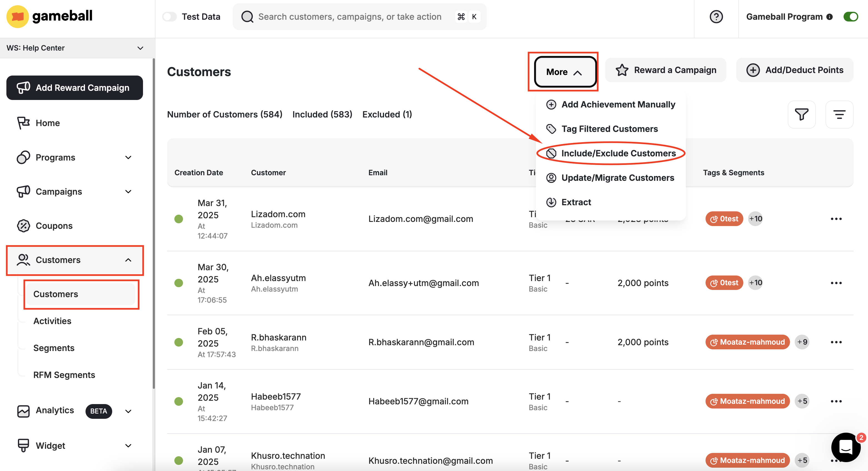Click the Coupons sidebar icon
The height and width of the screenshot is (471, 868).
(x=23, y=226)
